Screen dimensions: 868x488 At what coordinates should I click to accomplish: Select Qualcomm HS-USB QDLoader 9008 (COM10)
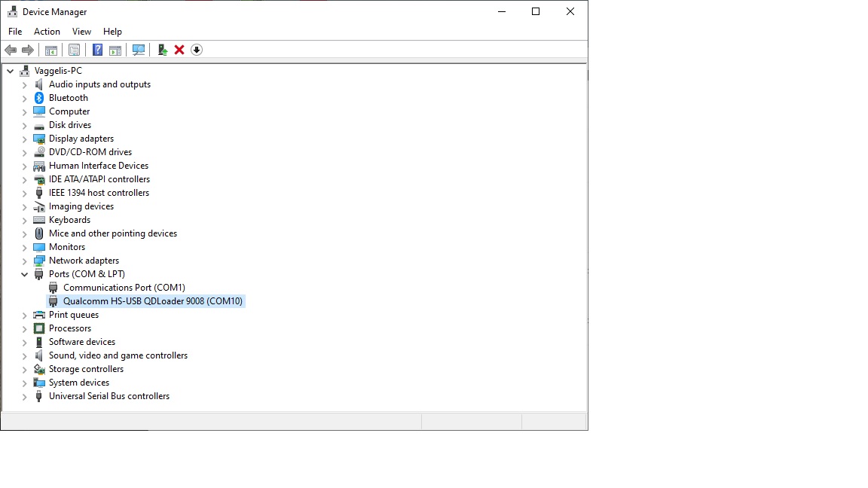[x=153, y=301]
